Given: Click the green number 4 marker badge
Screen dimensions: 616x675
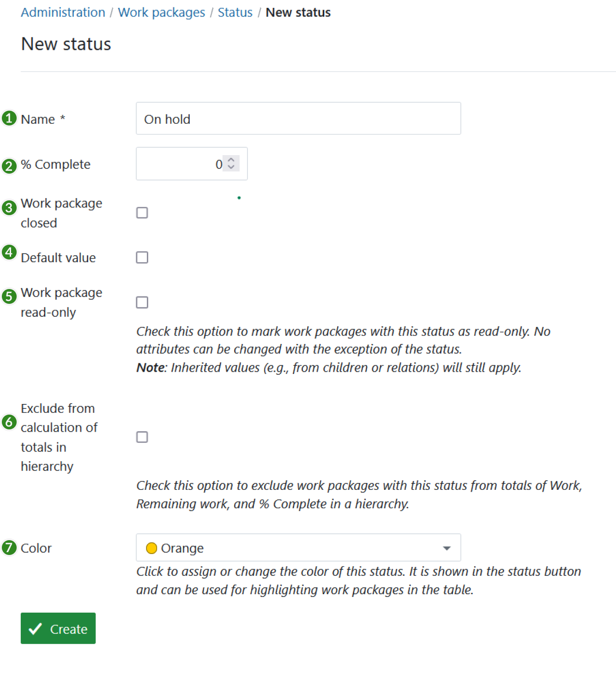Looking at the screenshot, I should 9,252.
